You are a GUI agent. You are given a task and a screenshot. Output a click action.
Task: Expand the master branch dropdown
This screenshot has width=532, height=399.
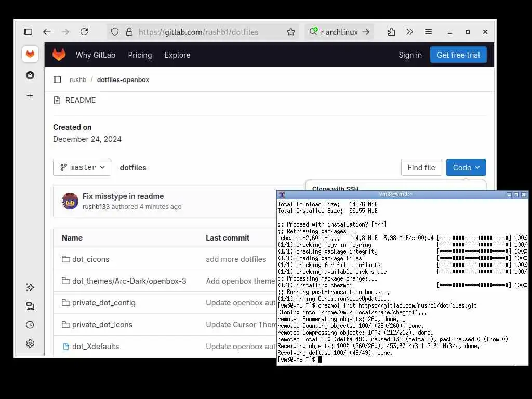[82, 167]
